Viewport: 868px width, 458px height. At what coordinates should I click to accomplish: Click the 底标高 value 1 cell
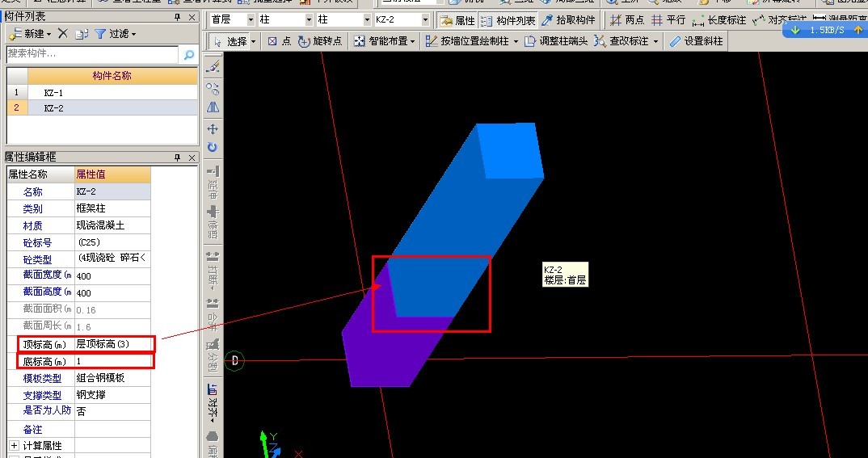click(113, 361)
